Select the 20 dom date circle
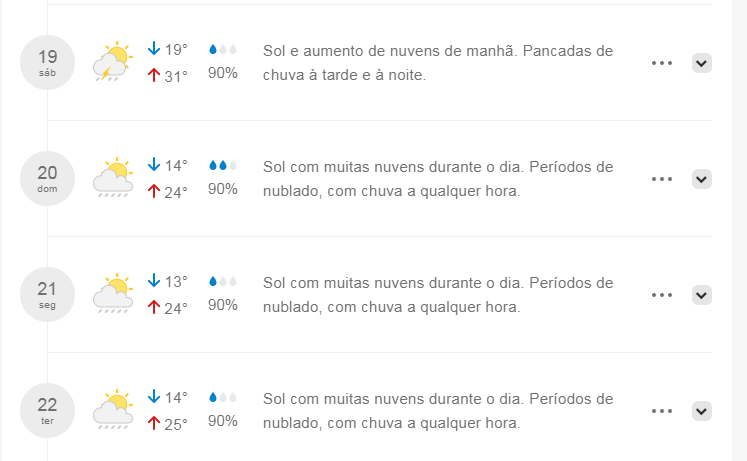 [47, 179]
